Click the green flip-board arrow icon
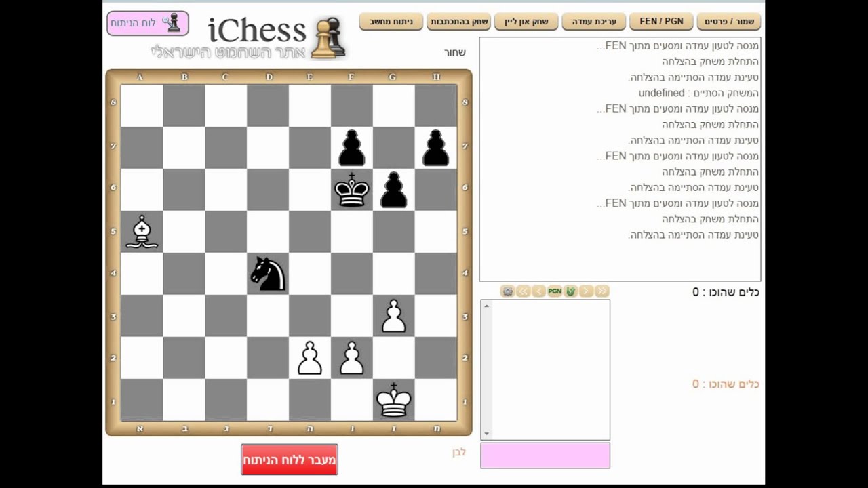The height and width of the screenshot is (488, 868). [570, 291]
